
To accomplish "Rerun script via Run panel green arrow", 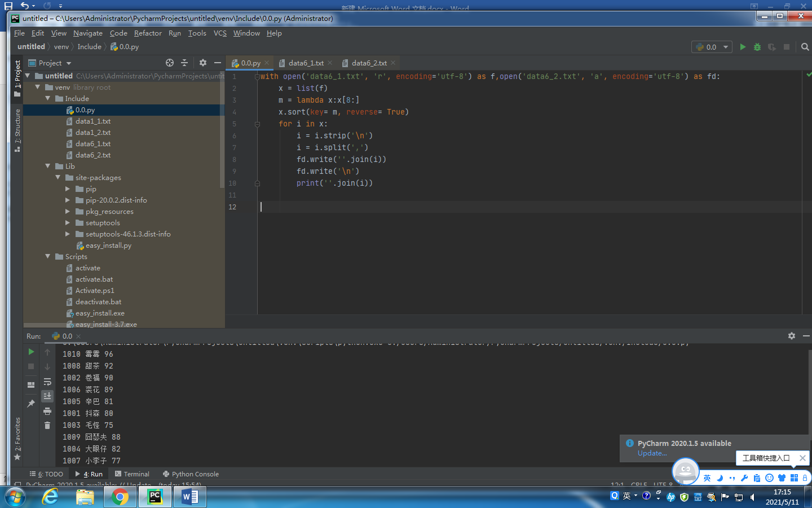I will [x=31, y=352].
